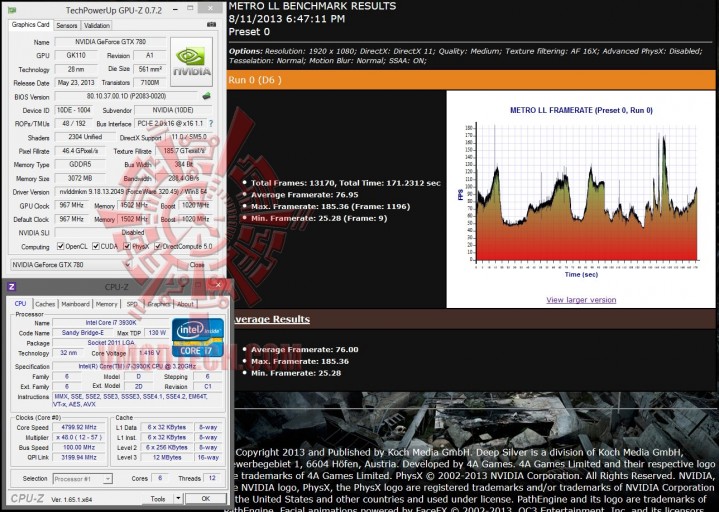719x512 pixels.
Task: Click the Level 3 12 MBytes cache value
Action: (x=167, y=457)
